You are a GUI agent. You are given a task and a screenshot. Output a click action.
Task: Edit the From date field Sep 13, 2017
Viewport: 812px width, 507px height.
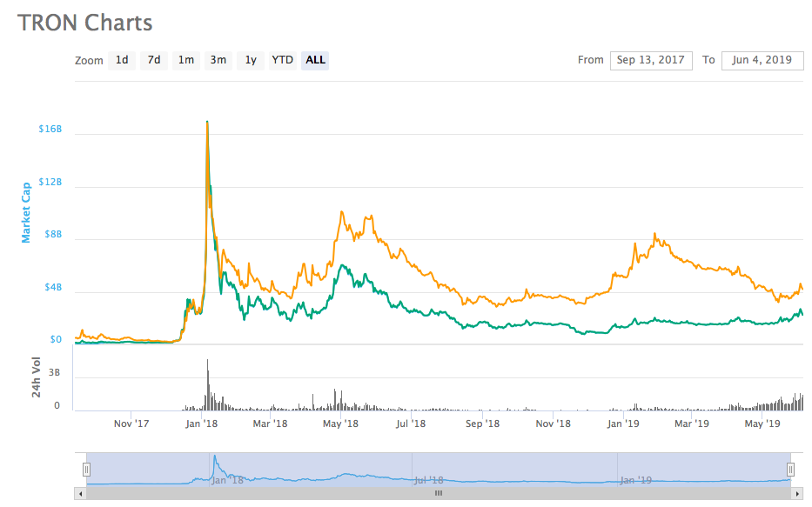pyautogui.click(x=651, y=61)
